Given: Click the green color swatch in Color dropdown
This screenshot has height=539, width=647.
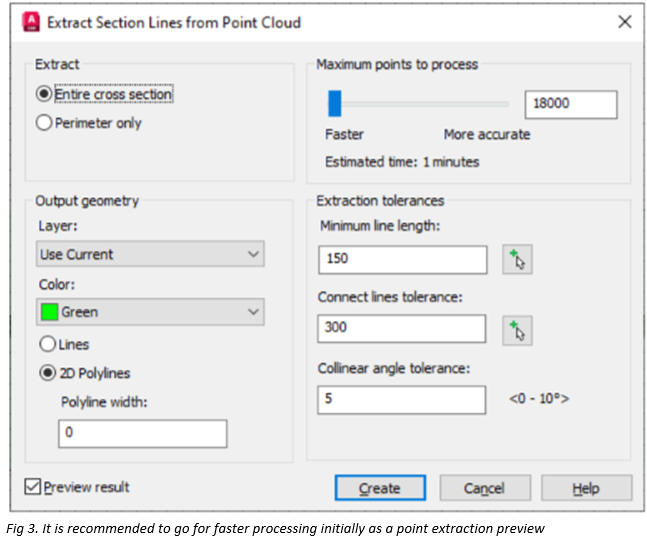Looking at the screenshot, I should tap(50, 312).
